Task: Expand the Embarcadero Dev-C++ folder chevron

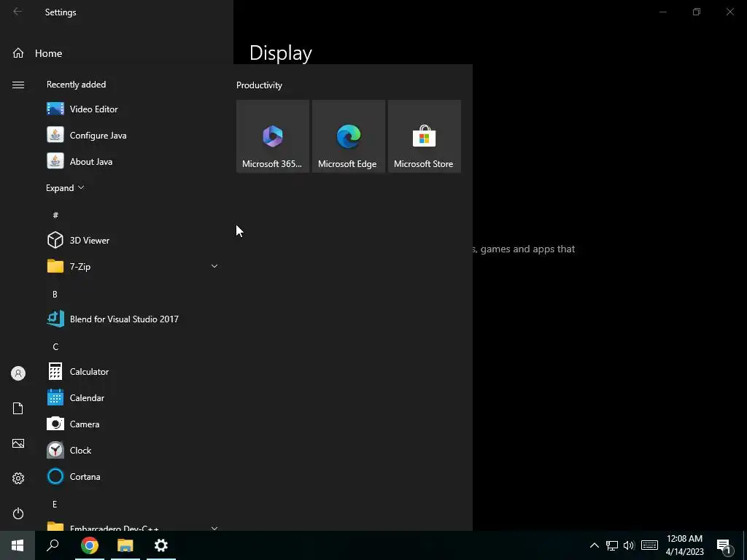Action: click(x=214, y=528)
